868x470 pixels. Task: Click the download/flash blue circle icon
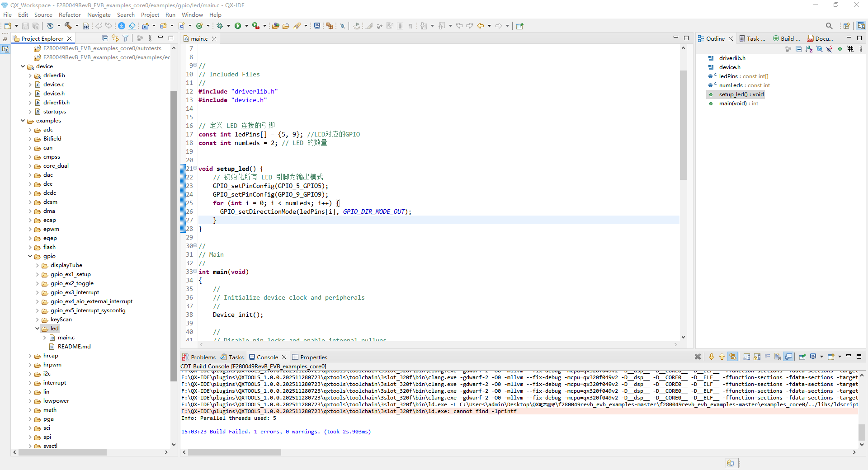[122, 26]
